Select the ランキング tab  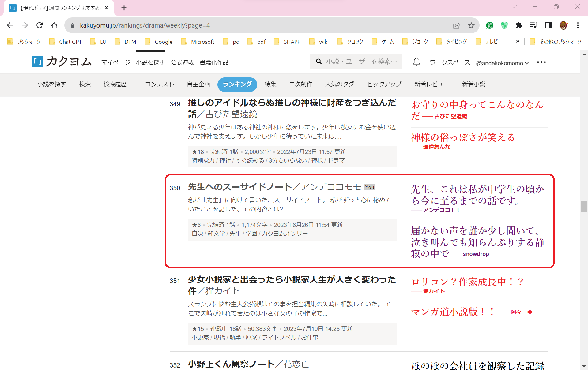point(237,84)
